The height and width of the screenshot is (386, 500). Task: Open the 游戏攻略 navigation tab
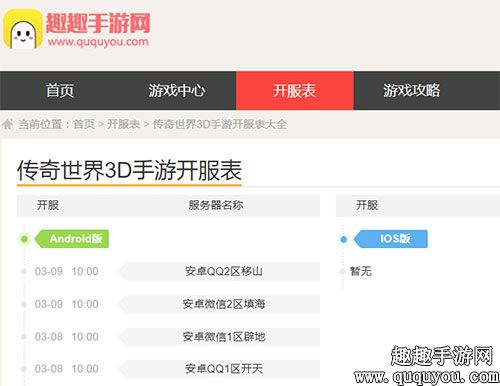412,90
